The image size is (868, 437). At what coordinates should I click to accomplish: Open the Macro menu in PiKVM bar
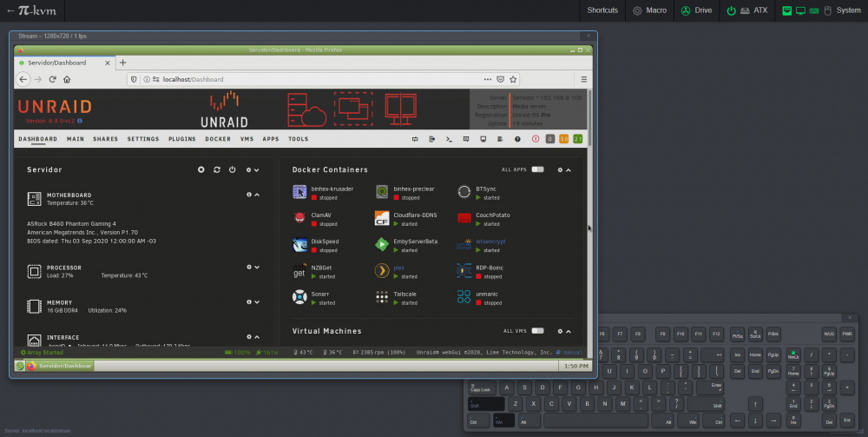click(649, 10)
